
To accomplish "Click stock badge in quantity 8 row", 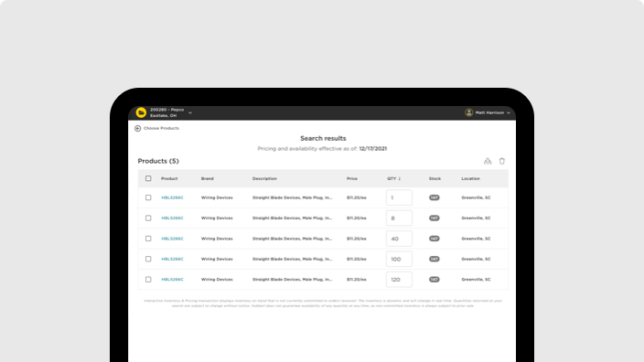I will 435,218.
